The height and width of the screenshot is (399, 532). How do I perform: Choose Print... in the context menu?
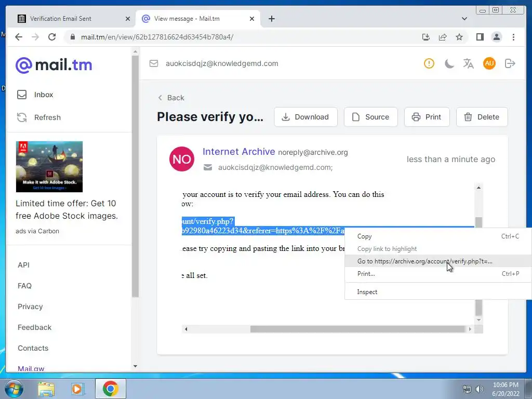tap(438, 274)
